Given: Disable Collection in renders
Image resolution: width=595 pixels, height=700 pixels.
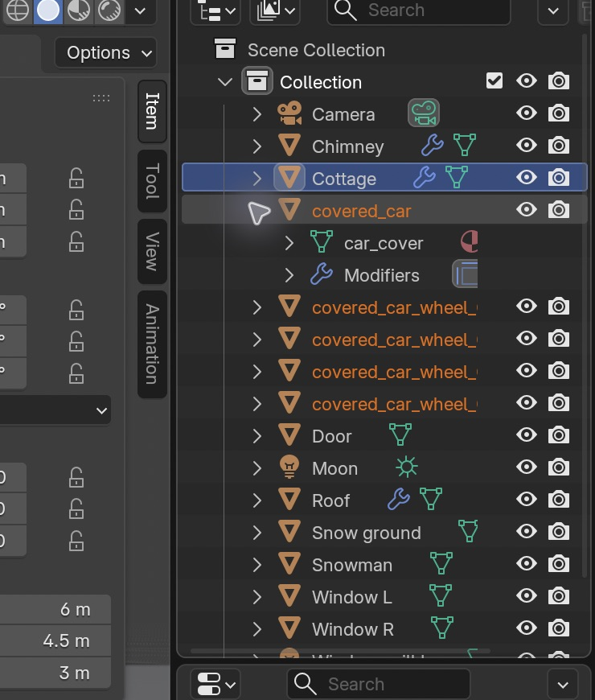Looking at the screenshot, I should click(559, 80).
